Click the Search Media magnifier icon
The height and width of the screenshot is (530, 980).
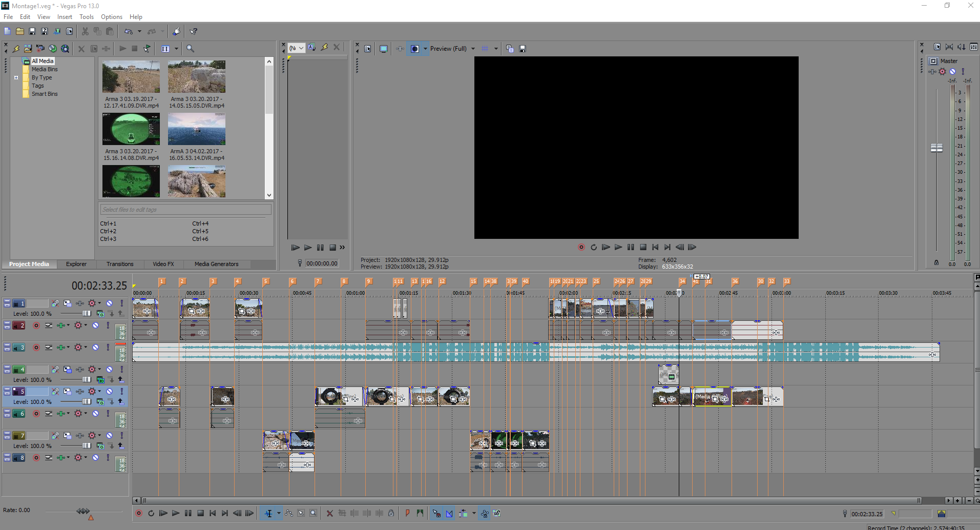[190, 49]
